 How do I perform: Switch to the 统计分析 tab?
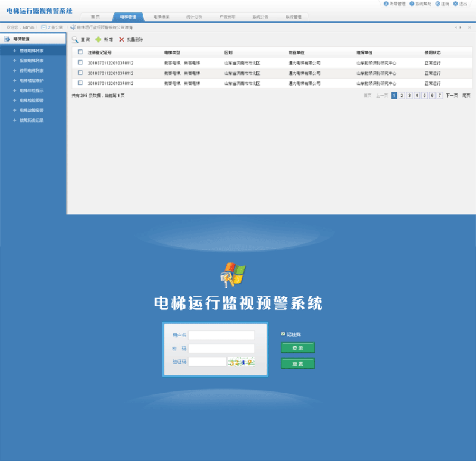pyautogui.click(x=193, y=17)
